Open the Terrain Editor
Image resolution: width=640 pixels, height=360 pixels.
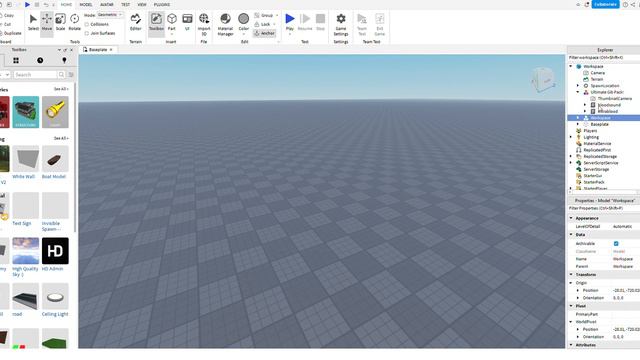point(136,22)
